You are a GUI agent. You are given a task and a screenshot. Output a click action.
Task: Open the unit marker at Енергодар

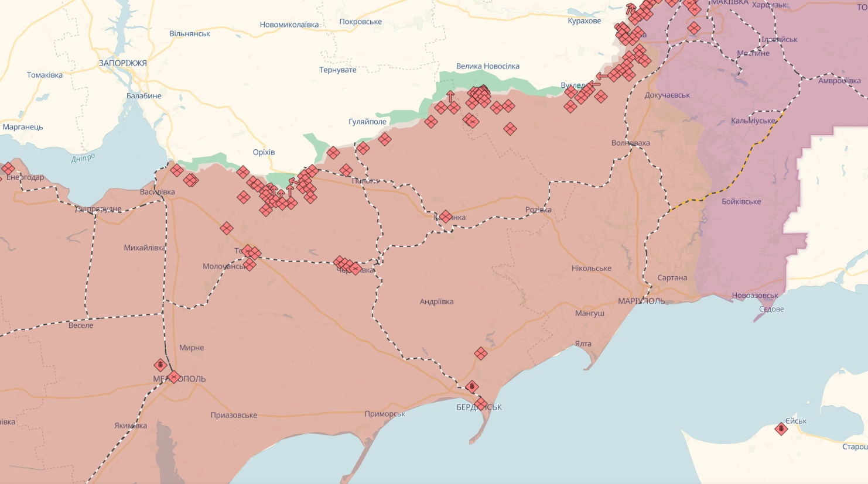(x=8, y=169)
